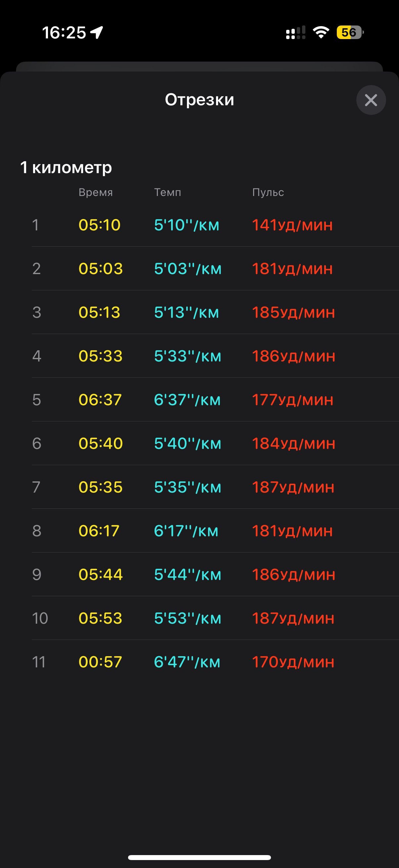
Task: Select split 1 time 05:10
Action: (99, 225)
